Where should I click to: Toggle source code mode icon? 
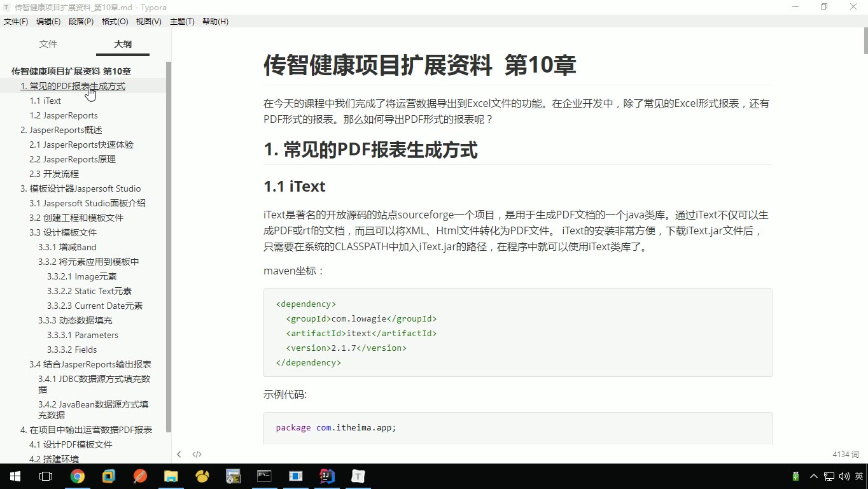(x=197, y=454)
